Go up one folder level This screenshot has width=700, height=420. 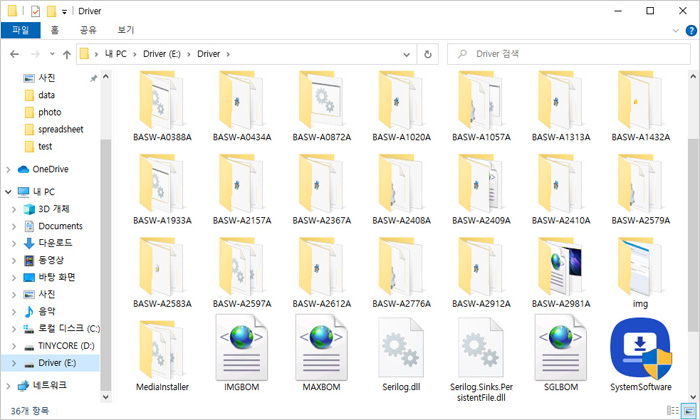[x=67, y=54]
